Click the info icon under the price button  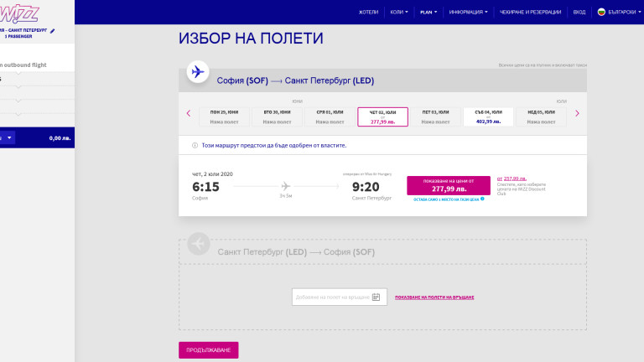point(483,199)
